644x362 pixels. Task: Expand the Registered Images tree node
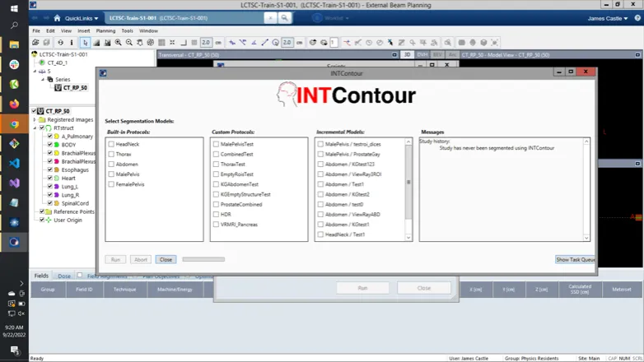tap(35, 120)
